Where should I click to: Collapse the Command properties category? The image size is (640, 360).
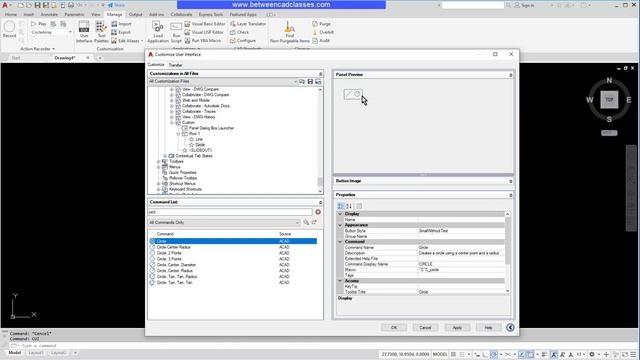[x=340, y=242]
